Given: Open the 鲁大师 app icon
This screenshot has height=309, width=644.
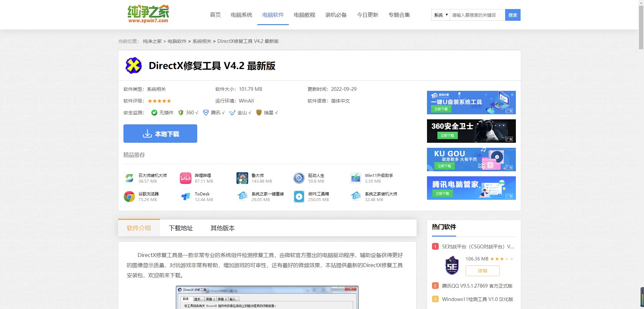Looking at the screenshot, I should 242,178.
